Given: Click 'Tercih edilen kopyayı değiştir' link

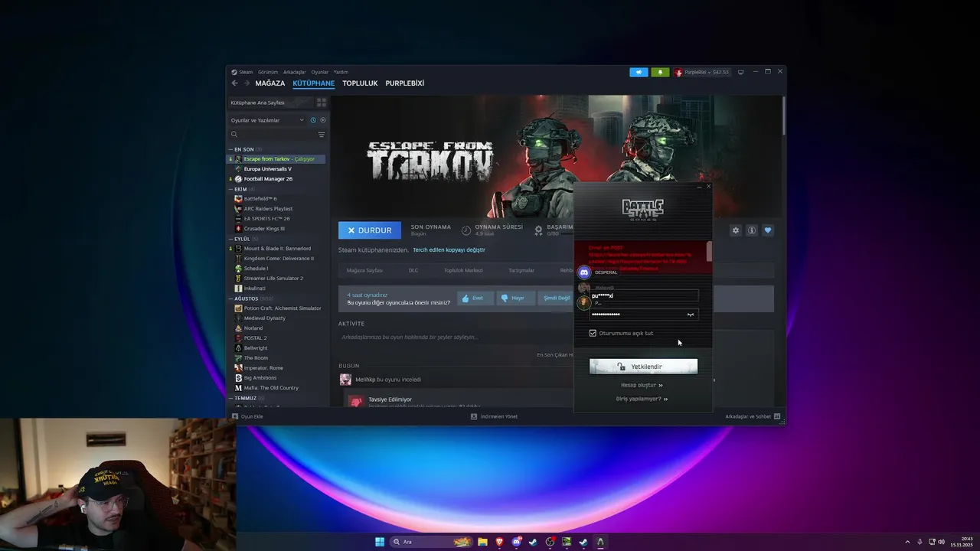Looking at the screenshot, I should coord(449,250).
